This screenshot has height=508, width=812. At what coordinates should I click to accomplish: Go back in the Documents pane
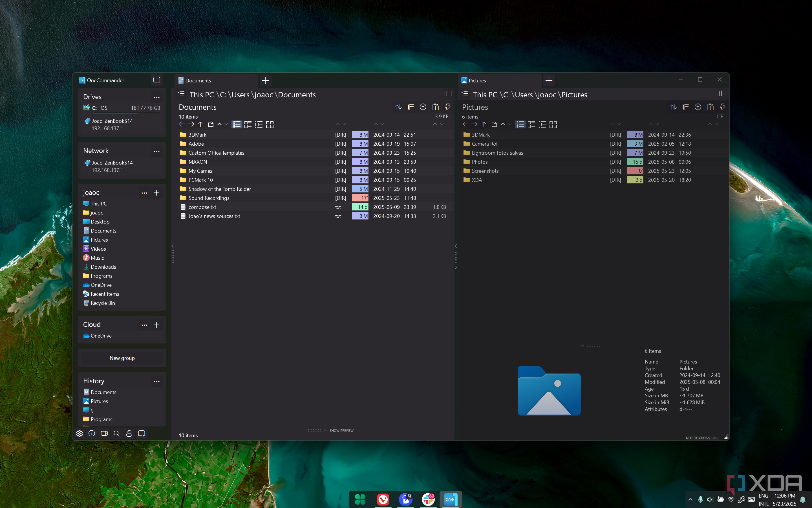[182, 124]
